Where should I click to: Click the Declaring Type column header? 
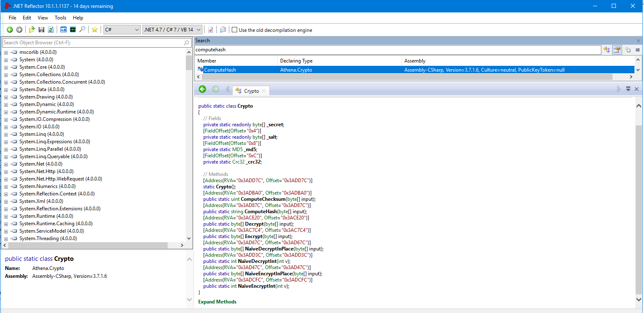coord(339,61)
